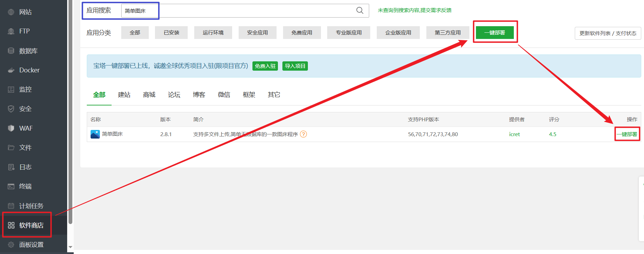Click the database icon in sidebar
Image resolution: width=644 pixels, height=254 pixels.
11,51
